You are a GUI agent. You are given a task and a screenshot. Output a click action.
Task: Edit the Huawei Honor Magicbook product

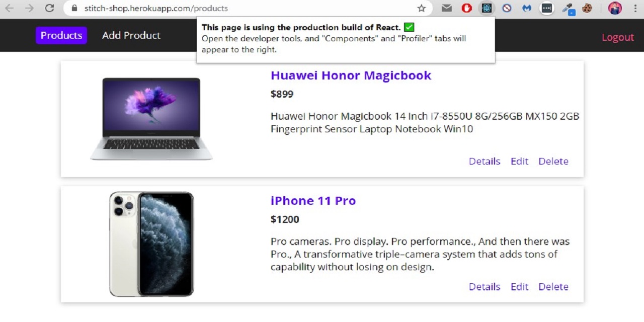pos(519,162)
